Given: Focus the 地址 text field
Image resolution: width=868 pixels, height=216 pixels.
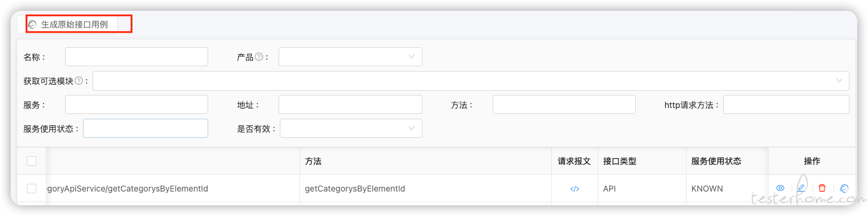Looking at the screenshot, I should (x=350, y=104).
